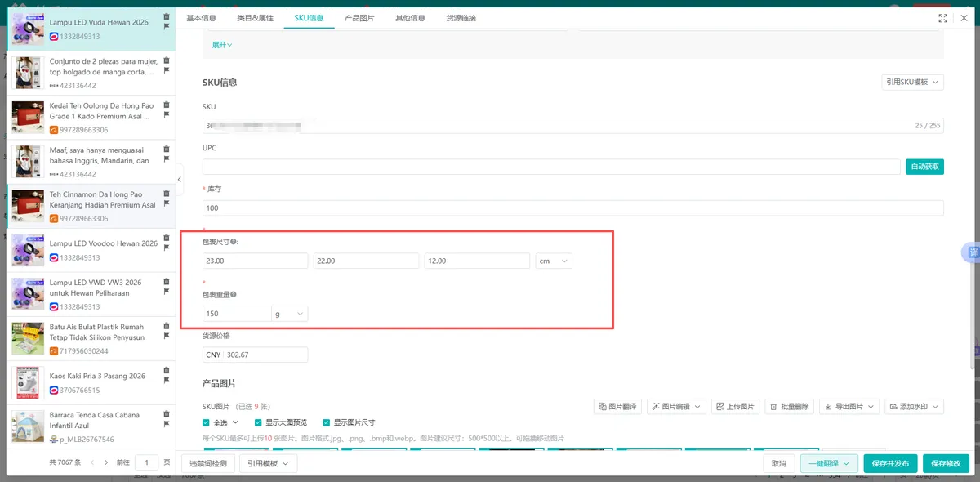
Task: Click the 保存并发布 button
Action: pyautogui.click(x=891, y=463)
